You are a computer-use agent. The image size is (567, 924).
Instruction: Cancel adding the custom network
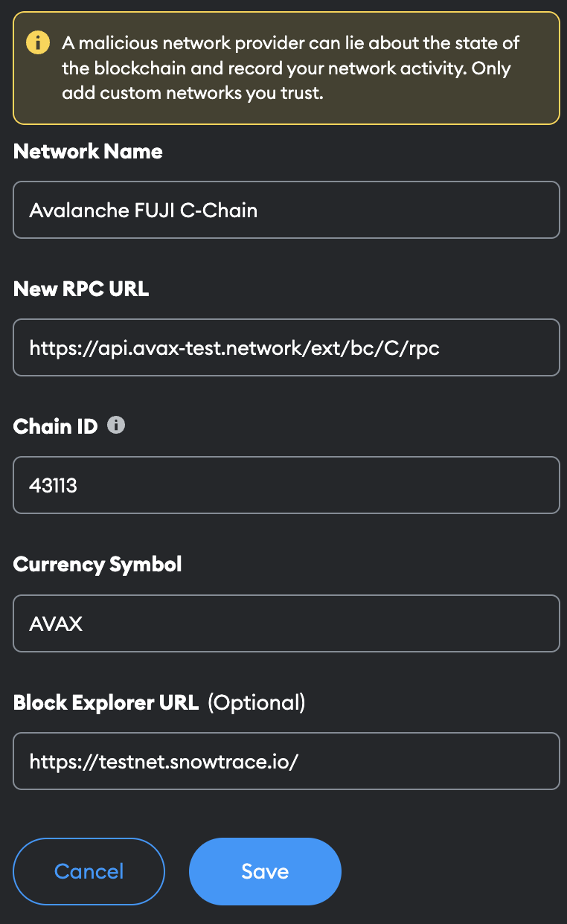coord(89,871)
